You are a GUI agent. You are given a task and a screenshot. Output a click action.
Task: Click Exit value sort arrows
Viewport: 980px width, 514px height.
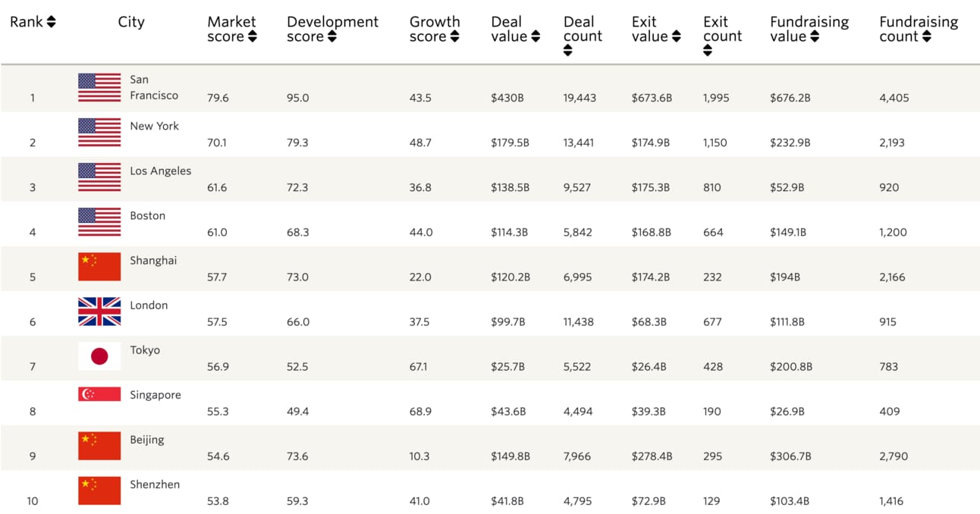click(675, 36)
